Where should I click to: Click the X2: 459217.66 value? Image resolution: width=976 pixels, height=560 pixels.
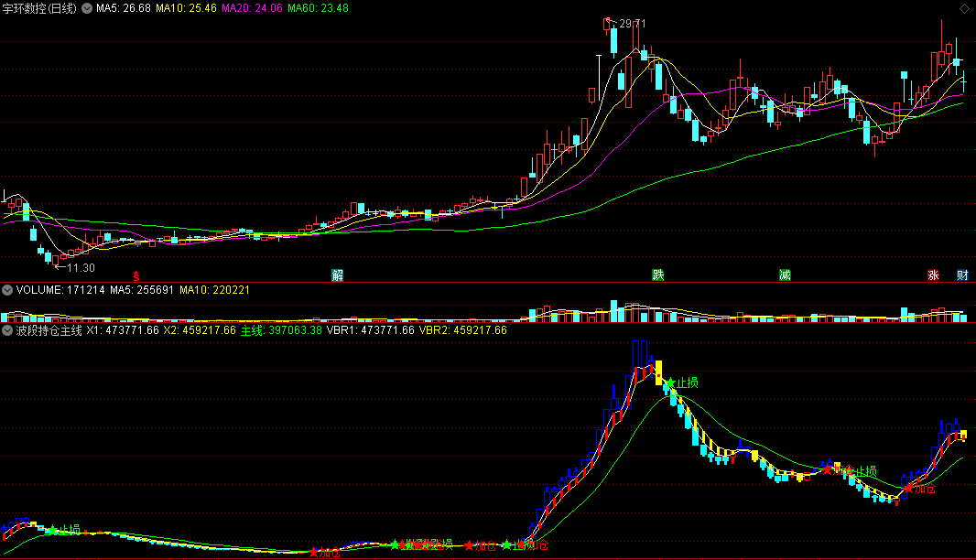(x=200, y=330)
